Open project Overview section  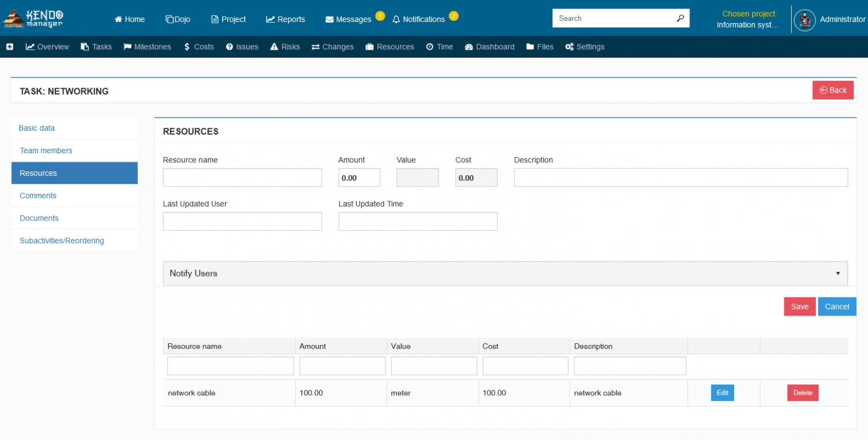(47, 47)
